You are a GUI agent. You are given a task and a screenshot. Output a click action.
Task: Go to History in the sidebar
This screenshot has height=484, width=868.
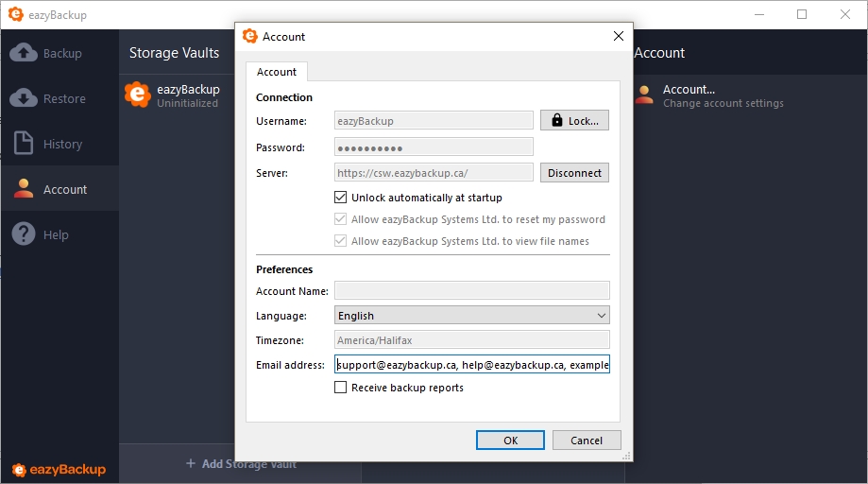tap(60, 144)
